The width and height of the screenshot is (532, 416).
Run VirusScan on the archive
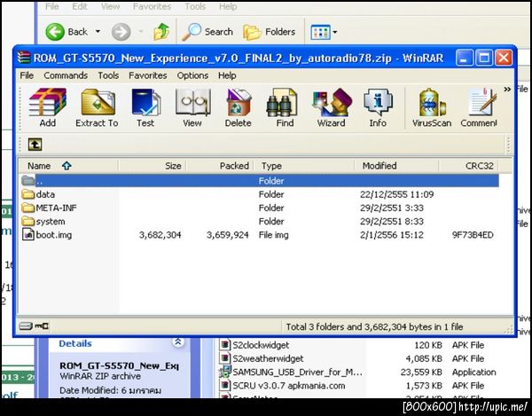(432, 107)
